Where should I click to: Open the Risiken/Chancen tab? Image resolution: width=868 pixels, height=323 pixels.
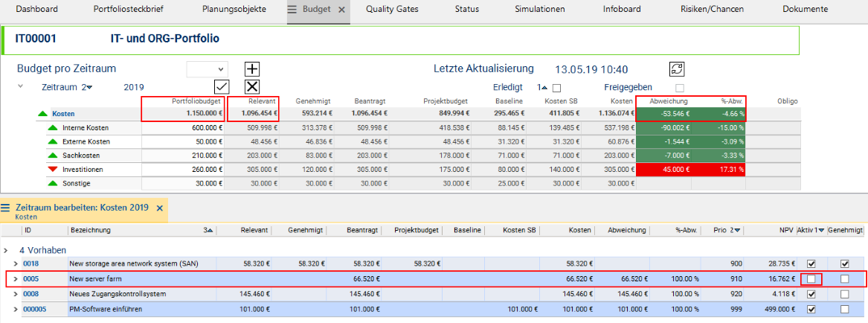click(707, 10)
